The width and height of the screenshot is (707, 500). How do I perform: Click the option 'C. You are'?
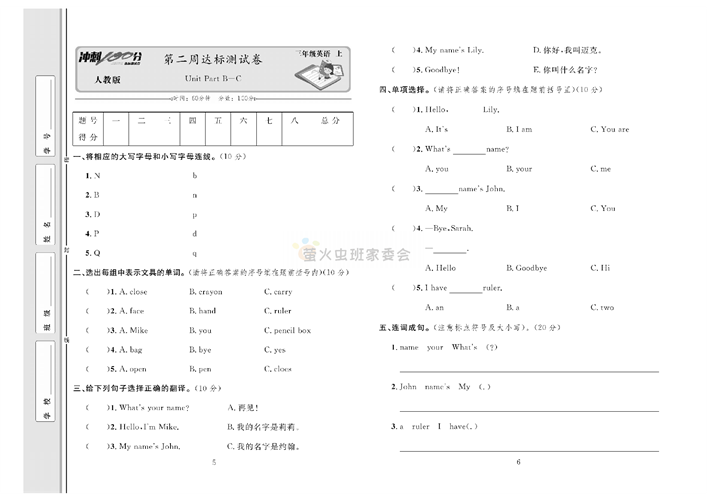[x=610, y=129]
